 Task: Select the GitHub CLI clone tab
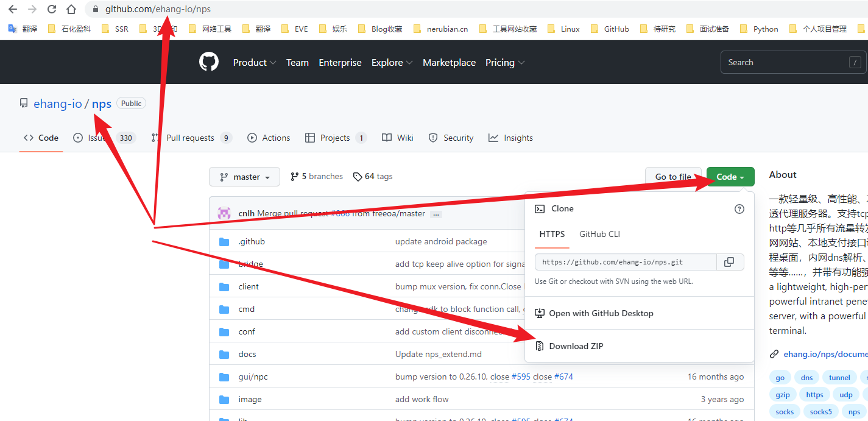pos(599,234)
